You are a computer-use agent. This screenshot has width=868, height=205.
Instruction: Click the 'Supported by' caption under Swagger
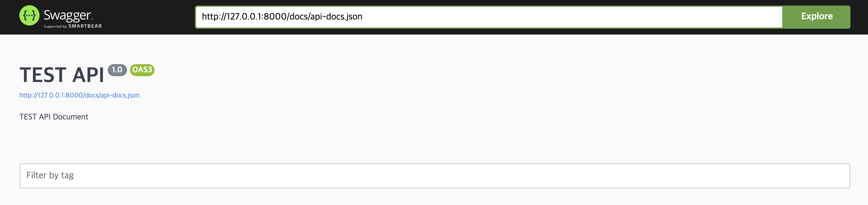point(55,27)
